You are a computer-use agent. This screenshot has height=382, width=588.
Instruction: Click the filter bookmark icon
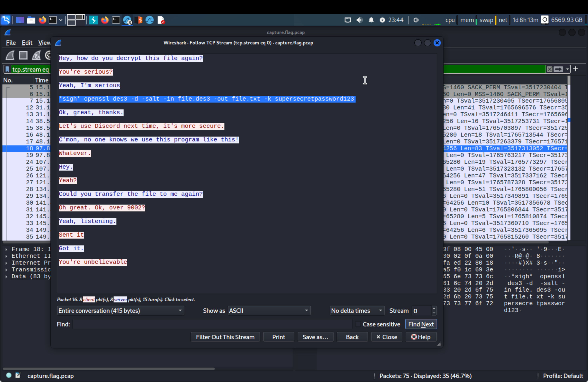pyautogui.click(x=7, y=69)
